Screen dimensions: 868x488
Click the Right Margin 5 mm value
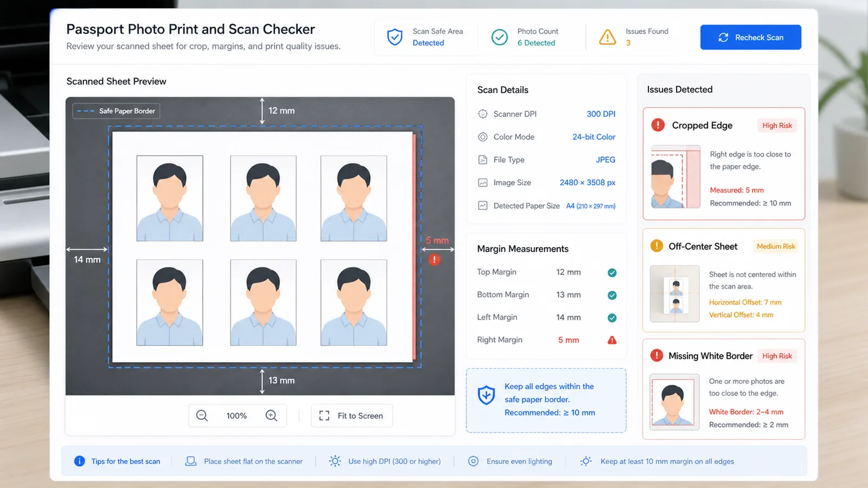tap(569, 340)
